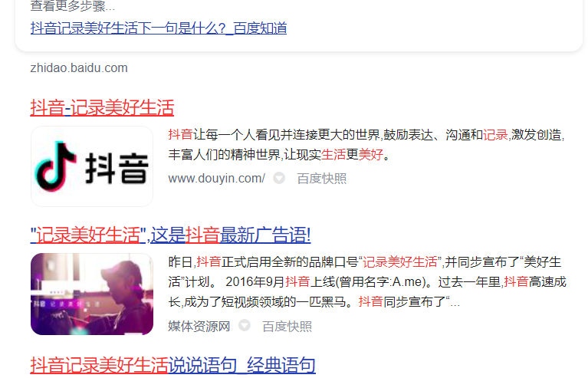Click the 媒体资源网 source label
The image size is (588, 378).
click(199, 327)
